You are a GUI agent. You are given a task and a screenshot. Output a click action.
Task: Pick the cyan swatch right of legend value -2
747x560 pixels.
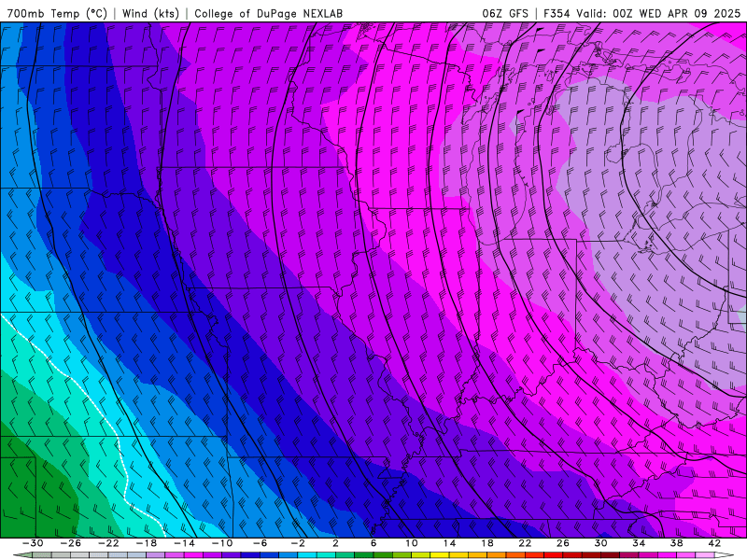[307, 555]
